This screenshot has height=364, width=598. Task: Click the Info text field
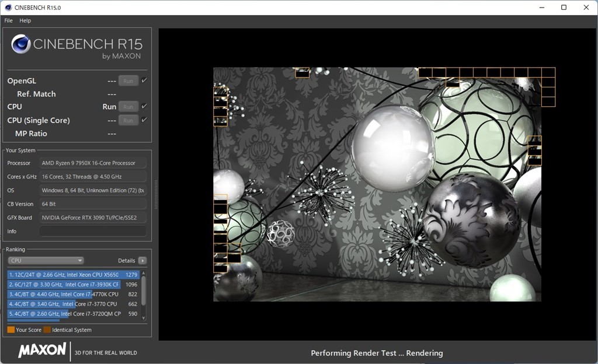coord(93,231)
